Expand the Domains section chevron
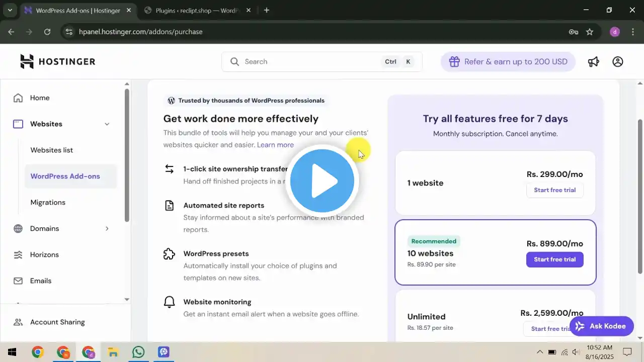Viewport: 644px width, 362px height. tap(107, 229)
